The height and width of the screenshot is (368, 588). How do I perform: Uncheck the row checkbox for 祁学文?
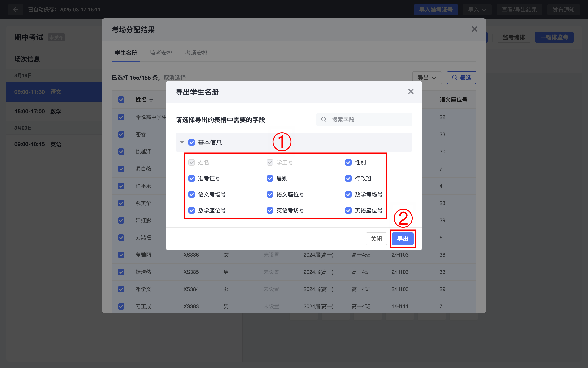121,289
